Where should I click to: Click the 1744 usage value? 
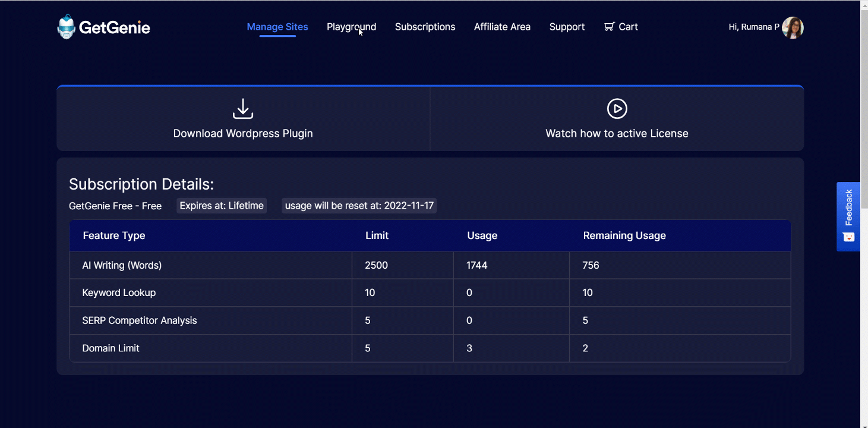[477, 265]
